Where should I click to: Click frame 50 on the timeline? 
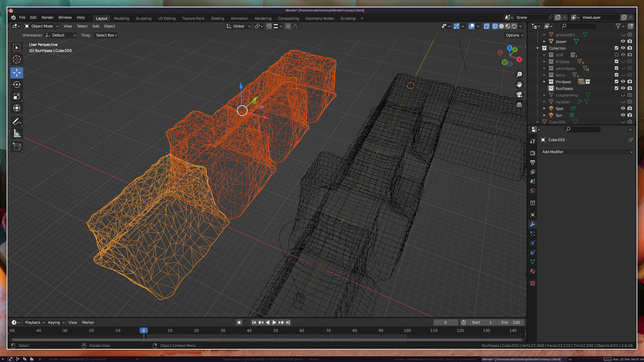coord(275,330)
